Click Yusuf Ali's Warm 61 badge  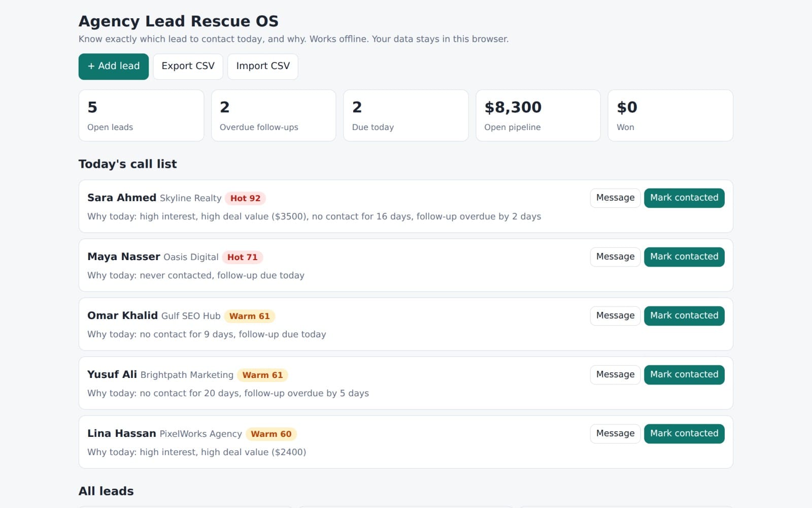tap(262, 375)
